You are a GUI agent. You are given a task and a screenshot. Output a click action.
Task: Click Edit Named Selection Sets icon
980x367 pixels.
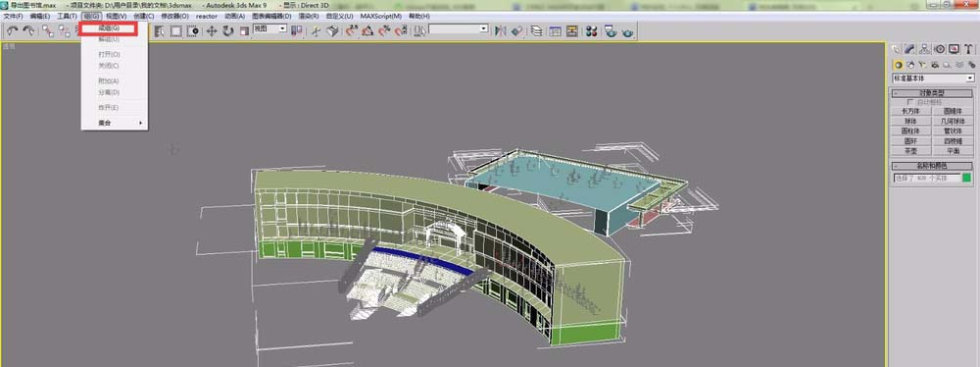click(x=420, y=30)
